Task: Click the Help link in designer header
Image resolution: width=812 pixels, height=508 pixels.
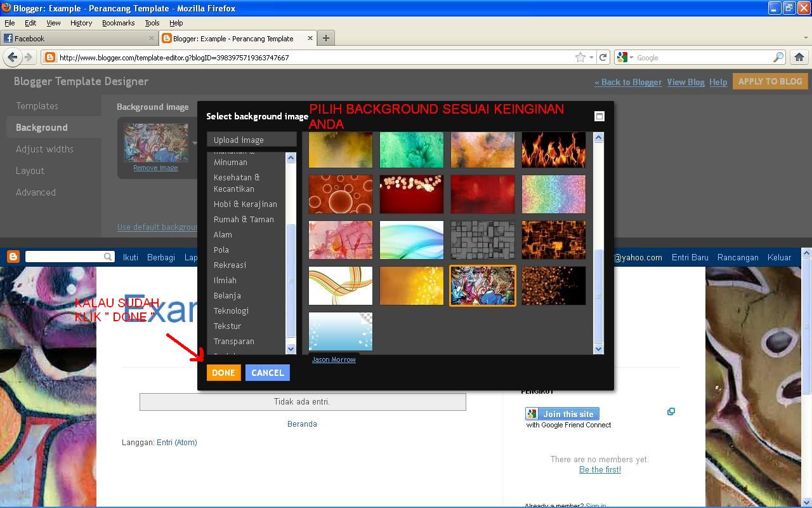Action: click(x=718, y=82)
